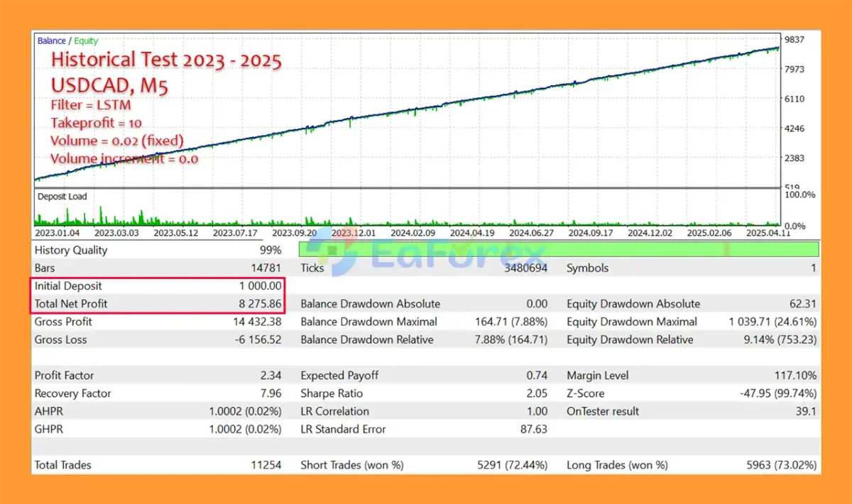852x504 pixels.
Task: Click the Historical Test 2023 - 2025 title
Action: pos(166,60)
